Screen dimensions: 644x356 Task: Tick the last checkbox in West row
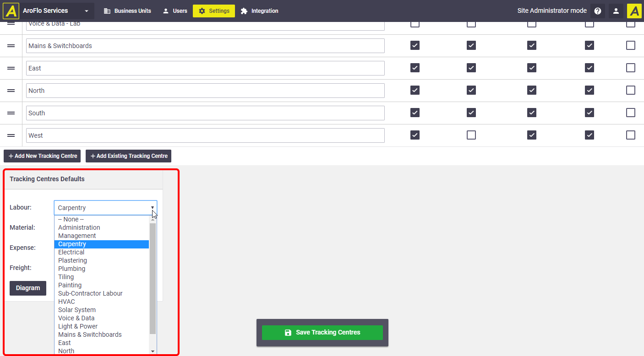click(631, 135)
